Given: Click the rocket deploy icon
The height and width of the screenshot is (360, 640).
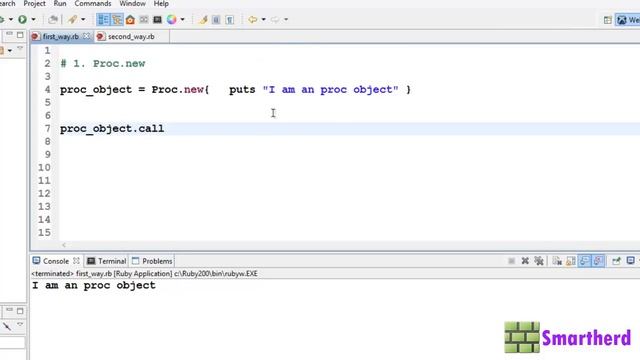Looking at the screenshot, I should pos(73,19).
